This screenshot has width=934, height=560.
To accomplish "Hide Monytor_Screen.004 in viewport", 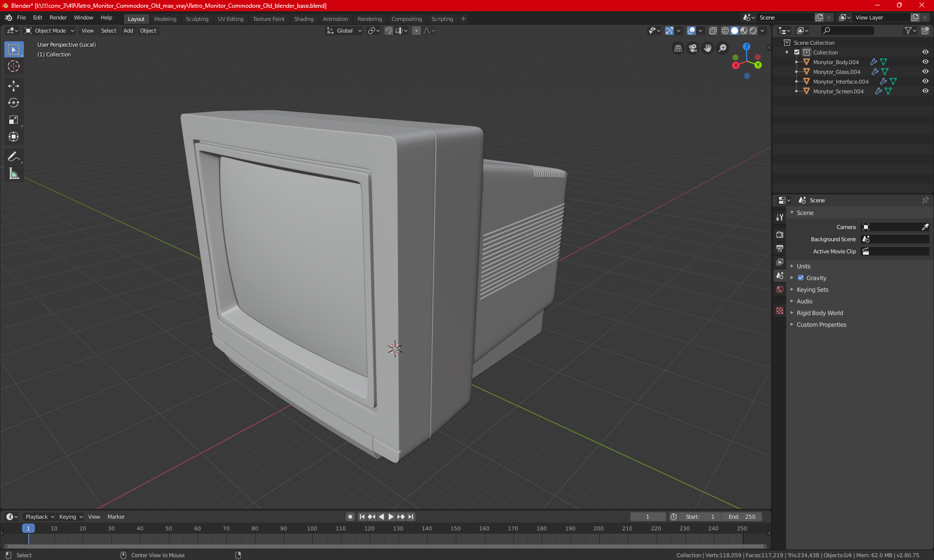I will point(925,91).
